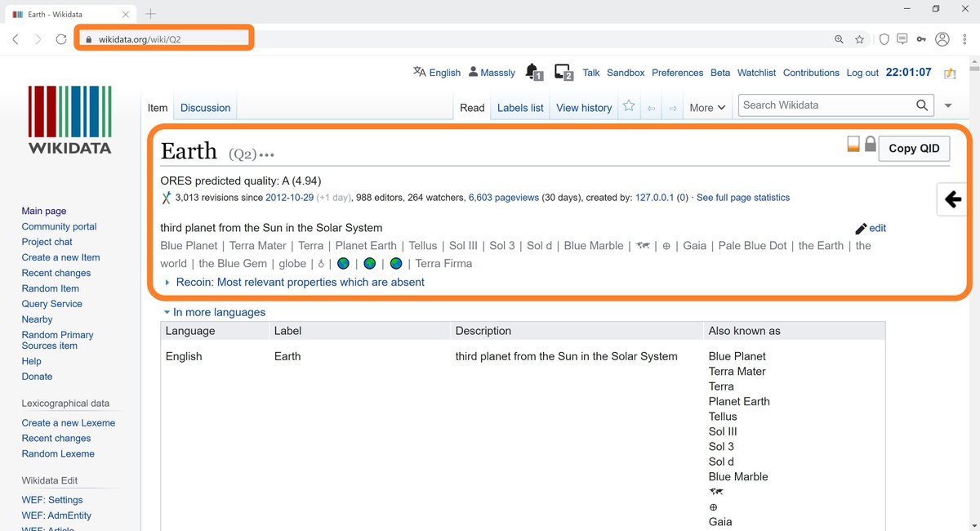Viewport: 980px width, 531px height.
Task: Click the Copy QID button
Action: click(914, 148)
